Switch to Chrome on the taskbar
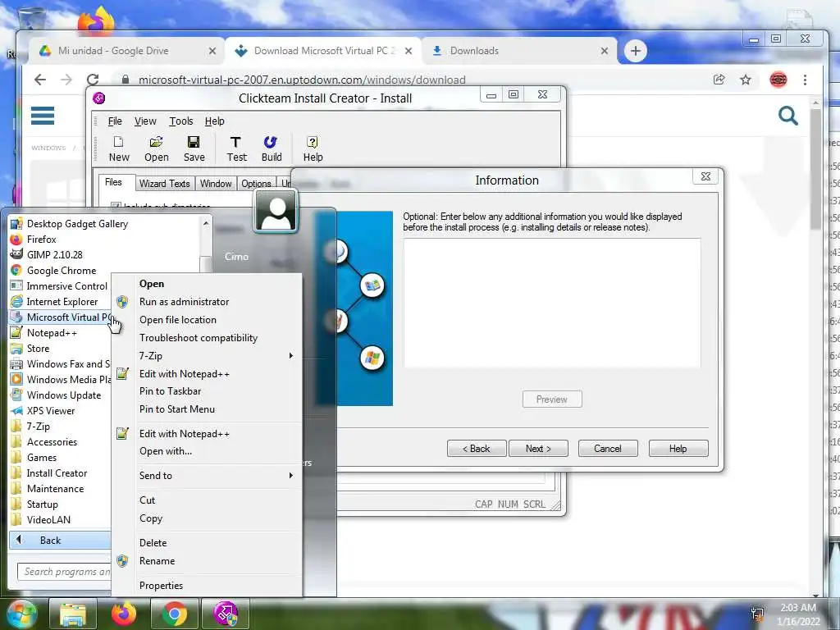This screenshot has width=840, height=630. [x=175, y=614]
